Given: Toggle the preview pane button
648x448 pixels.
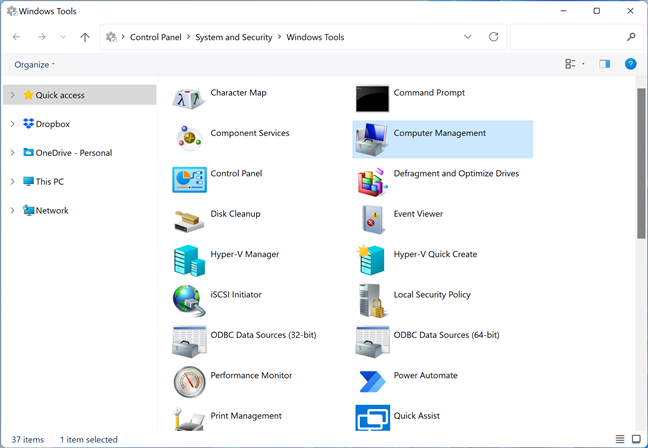Looking at the screenshot, I should (605, 64).
